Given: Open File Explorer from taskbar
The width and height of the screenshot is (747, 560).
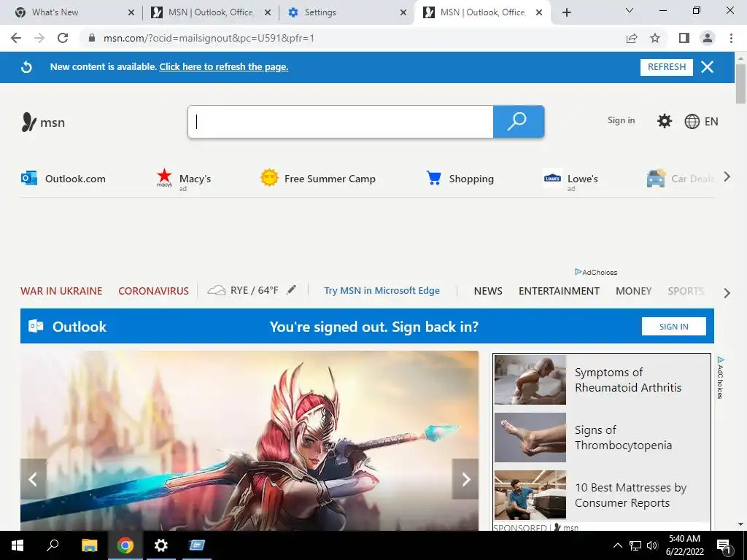Looking at the screenshot, I should coord(89,545).
